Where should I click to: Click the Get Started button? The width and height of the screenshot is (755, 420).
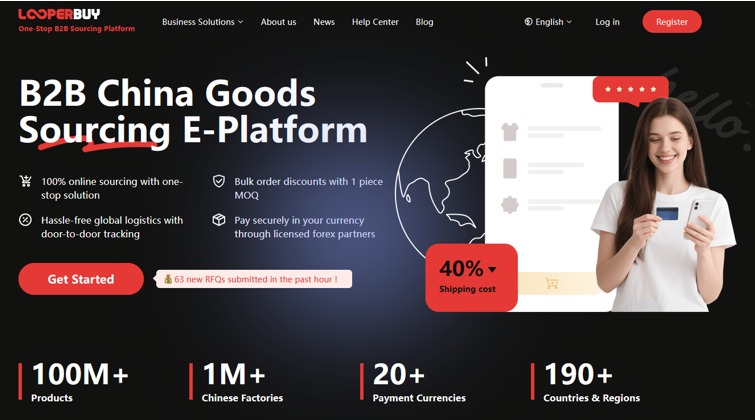81,279
